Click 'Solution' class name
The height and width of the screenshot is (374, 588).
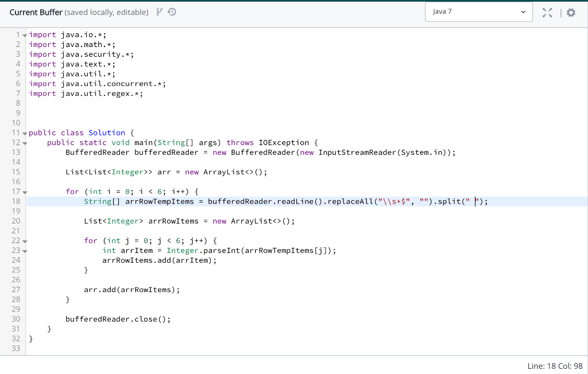pos(107,133)
